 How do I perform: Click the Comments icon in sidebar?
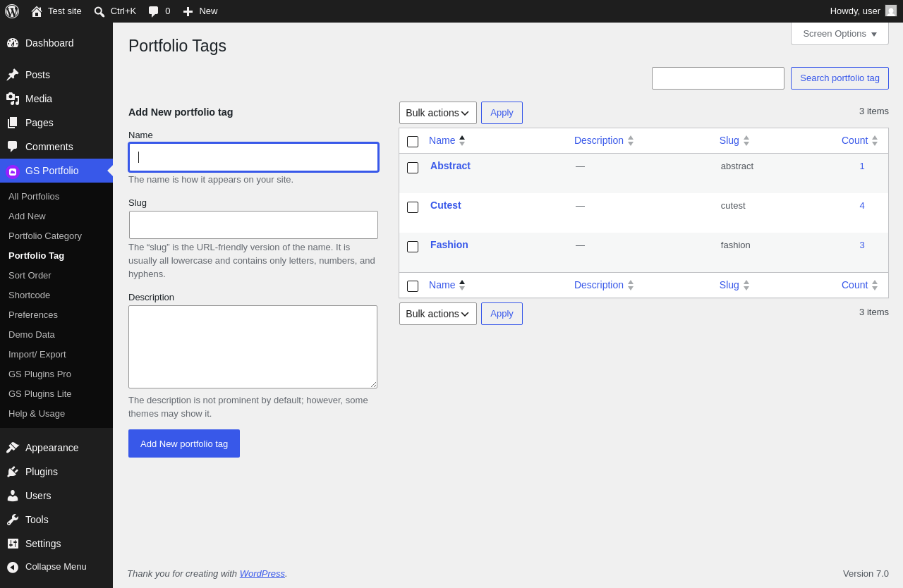pos(13,147)
